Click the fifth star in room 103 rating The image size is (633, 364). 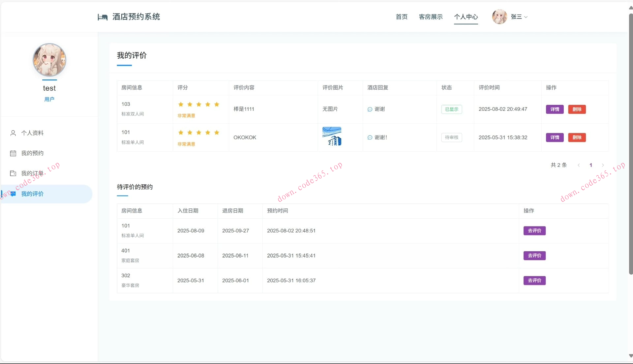(217, 104)
